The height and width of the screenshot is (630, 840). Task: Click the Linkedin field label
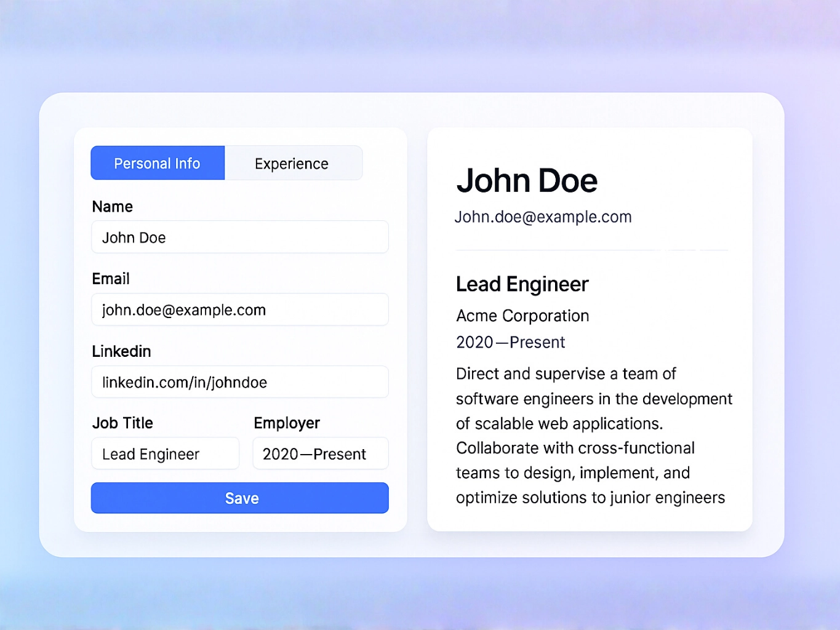click(x=121, y=351)
